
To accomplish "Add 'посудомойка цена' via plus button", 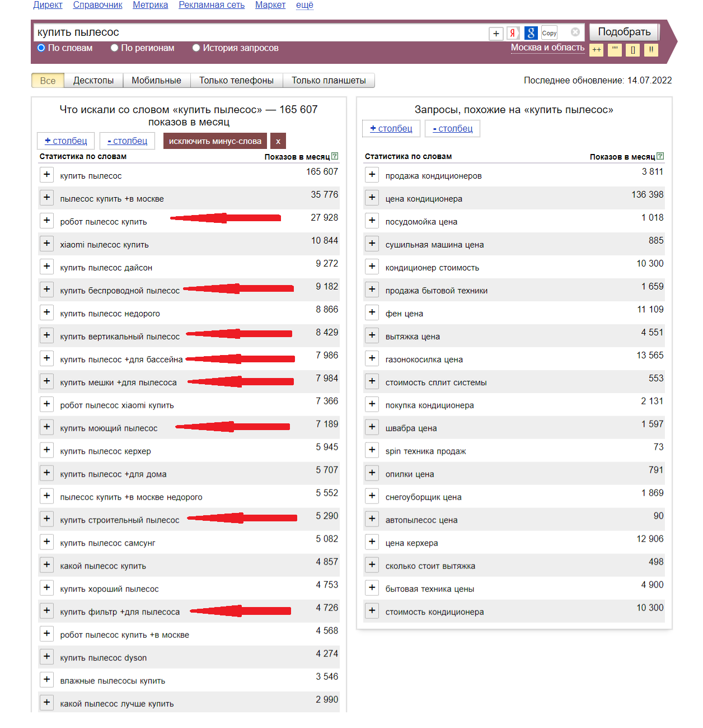I will [x=372, y=221].
